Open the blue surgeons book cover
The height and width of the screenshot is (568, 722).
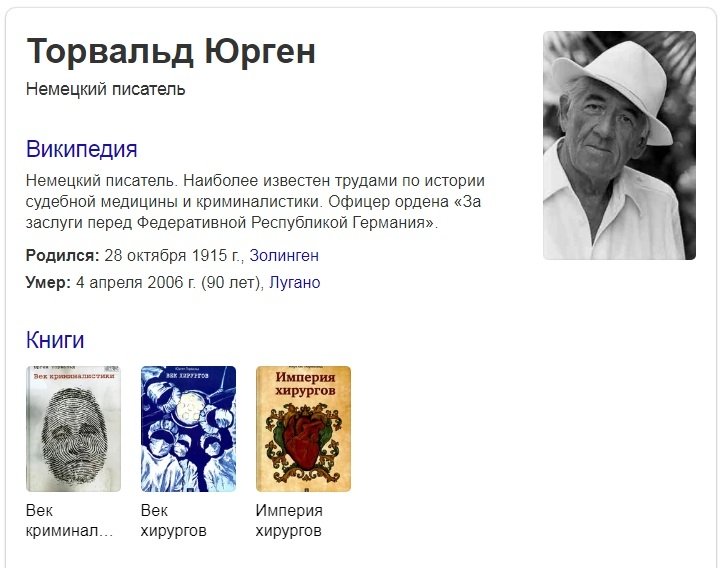pos(188,429)
